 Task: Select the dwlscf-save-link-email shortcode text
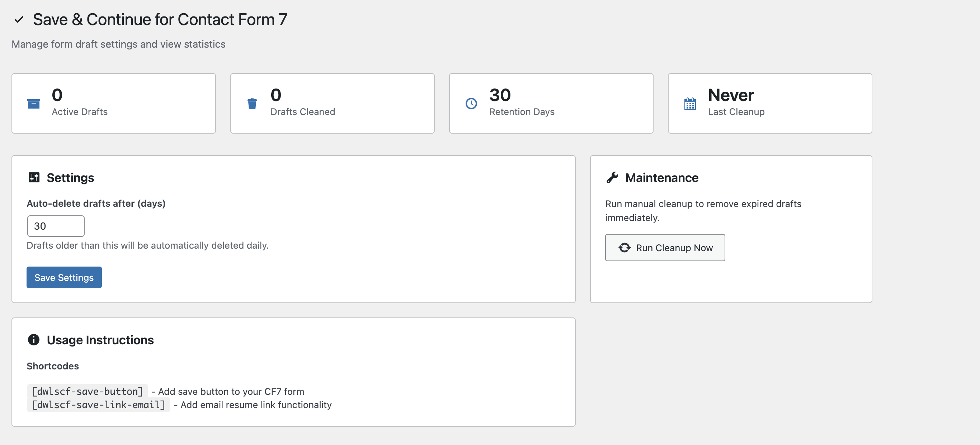(98, 405)
